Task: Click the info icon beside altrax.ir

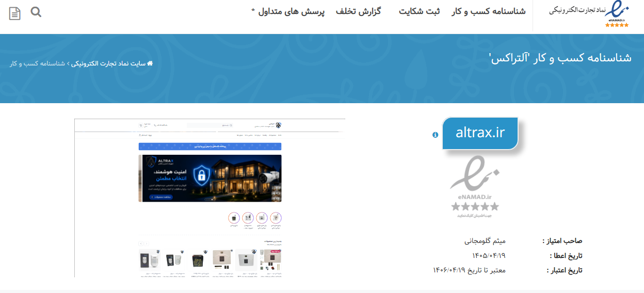Action: click(435, 135)
